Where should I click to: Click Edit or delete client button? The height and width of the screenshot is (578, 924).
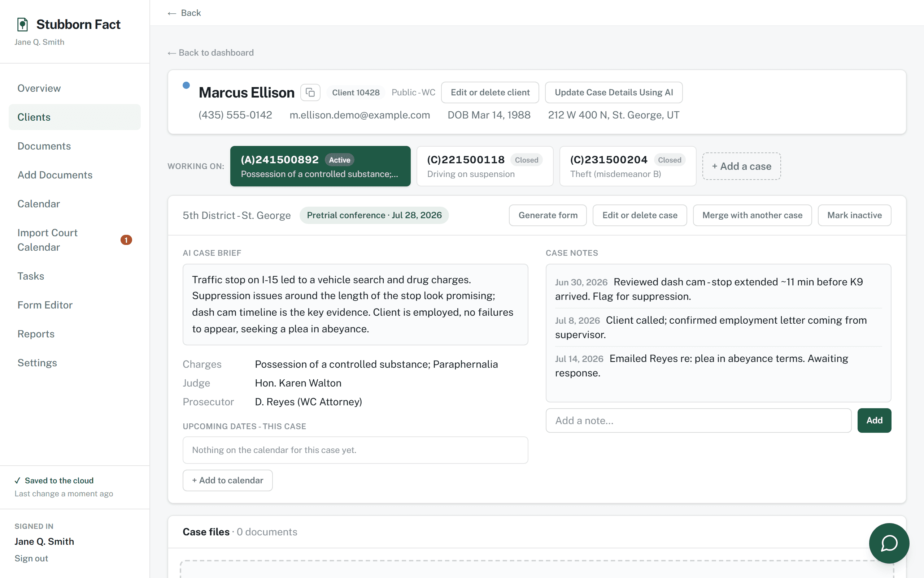coord(490,92)
